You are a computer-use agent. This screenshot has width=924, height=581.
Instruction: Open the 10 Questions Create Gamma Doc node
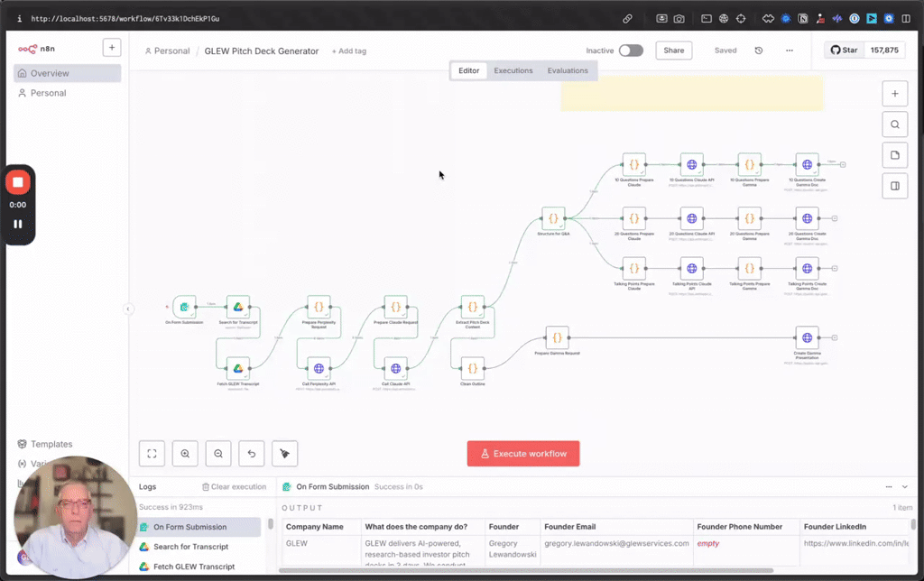(808, 164)
